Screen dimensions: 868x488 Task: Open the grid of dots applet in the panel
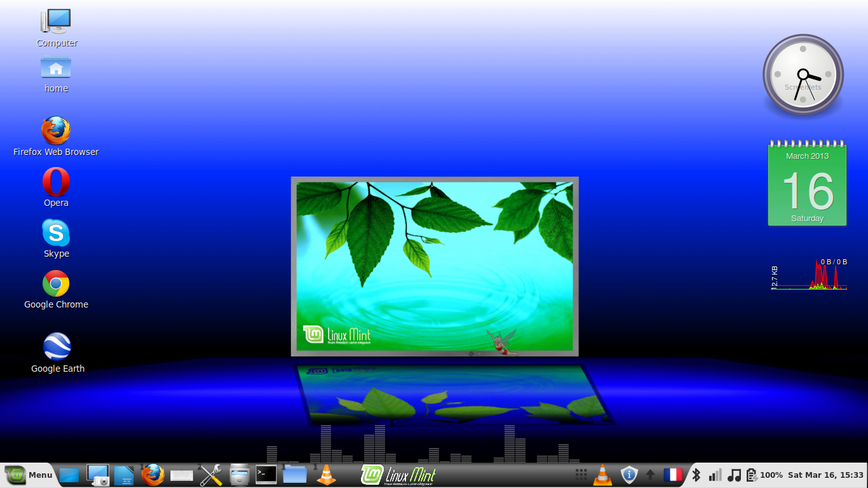tap(581, 475)
